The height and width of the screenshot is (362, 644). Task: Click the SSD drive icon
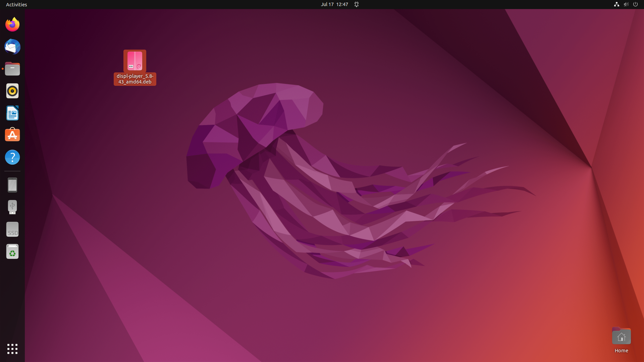12,230
